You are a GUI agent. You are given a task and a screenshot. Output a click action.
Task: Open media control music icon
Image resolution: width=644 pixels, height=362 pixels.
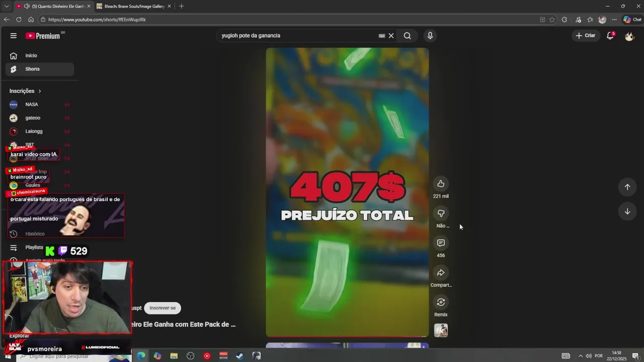point(578,20)
